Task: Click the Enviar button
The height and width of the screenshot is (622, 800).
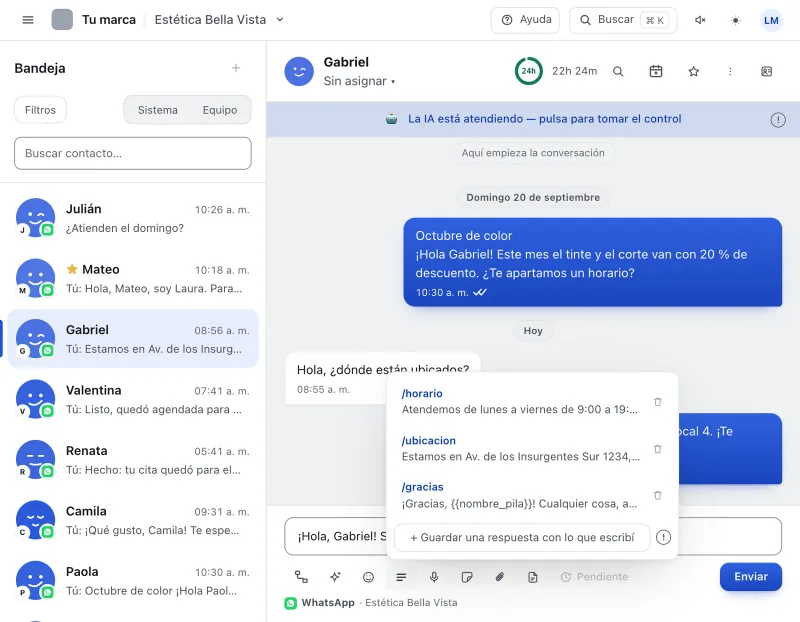Action: coord(751,577)
